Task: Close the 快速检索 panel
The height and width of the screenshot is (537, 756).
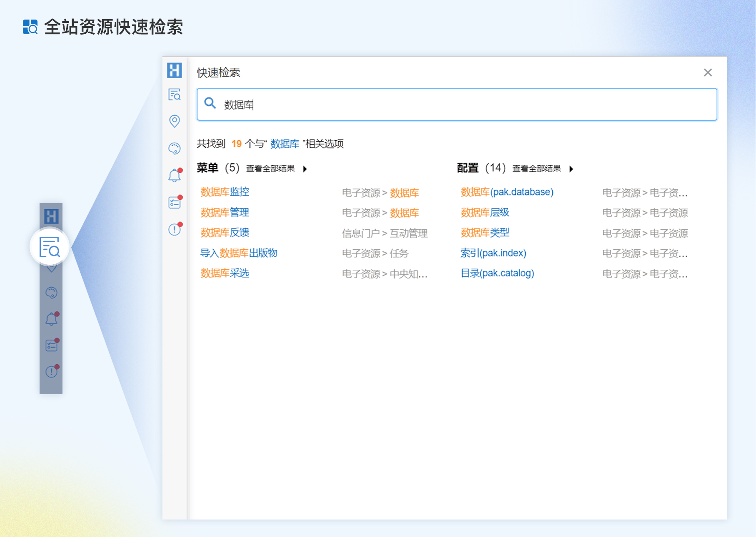Action: (x=708, y=72)
